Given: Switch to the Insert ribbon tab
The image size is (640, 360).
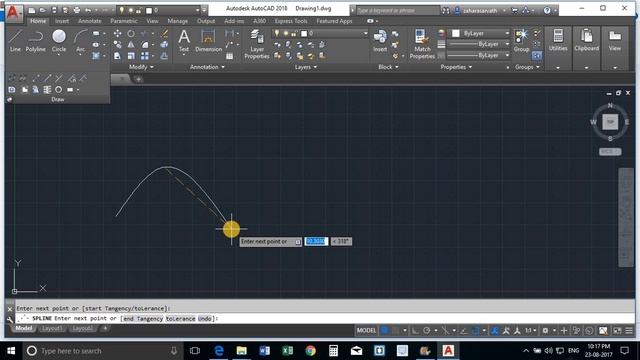Looking at the screenshot, I should (62, 21).
